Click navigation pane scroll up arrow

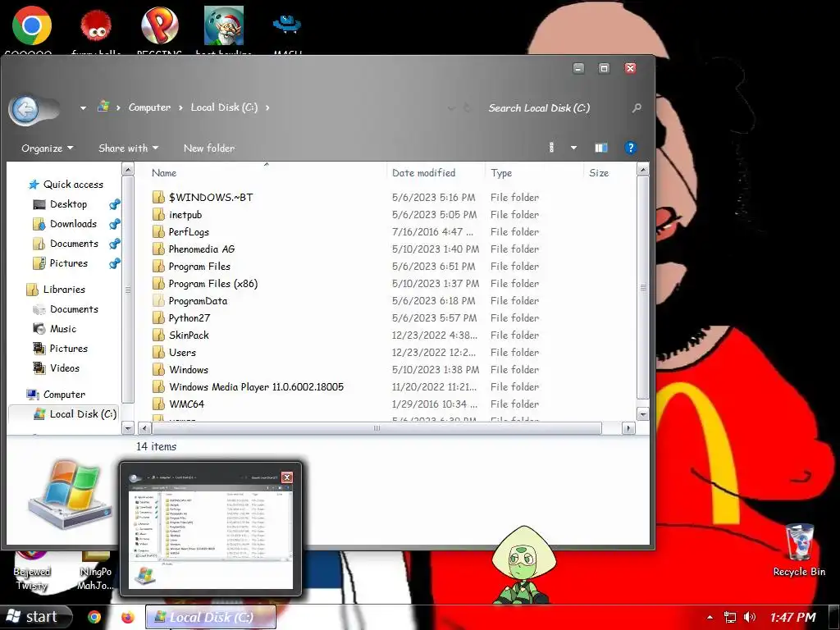tap(127, 170)
